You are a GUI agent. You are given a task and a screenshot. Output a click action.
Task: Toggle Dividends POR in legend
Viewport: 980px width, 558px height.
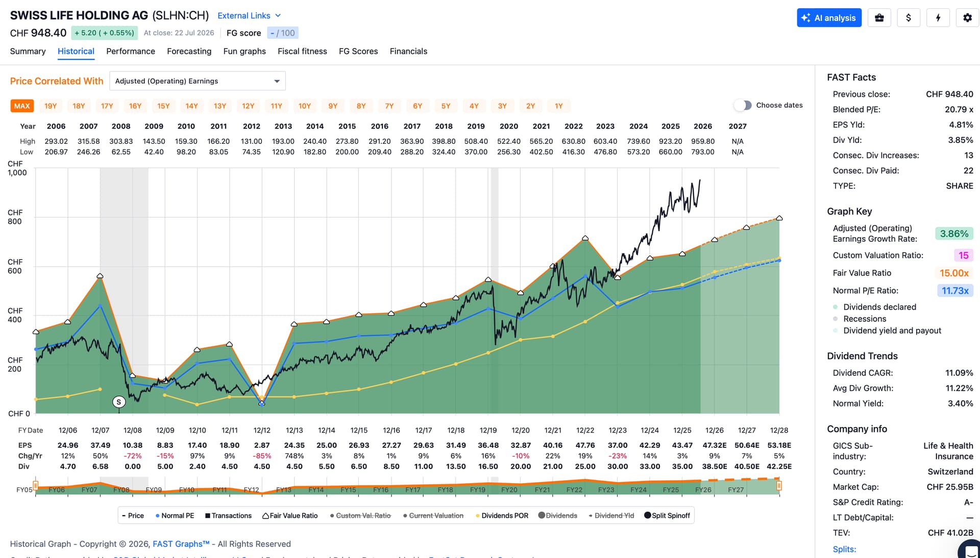(x=502, y=516)
